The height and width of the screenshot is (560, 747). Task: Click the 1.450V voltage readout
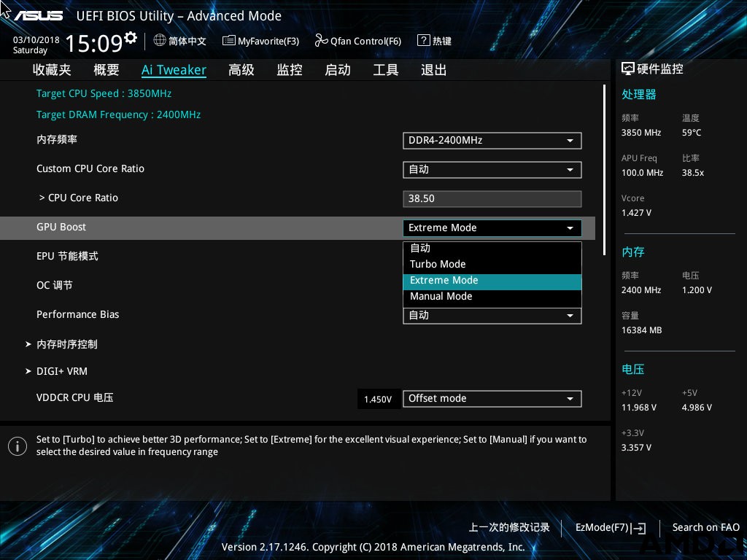click(x=379, y=399)
